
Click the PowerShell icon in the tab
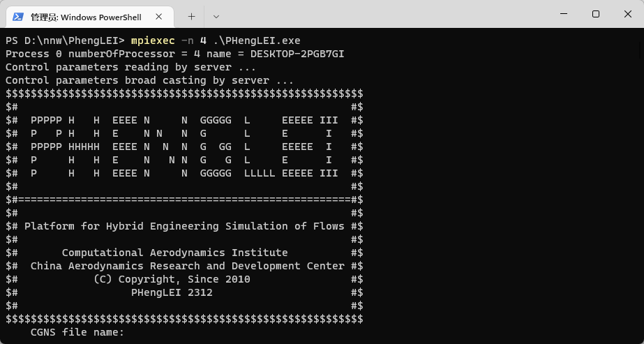click(x=17, y=17)
